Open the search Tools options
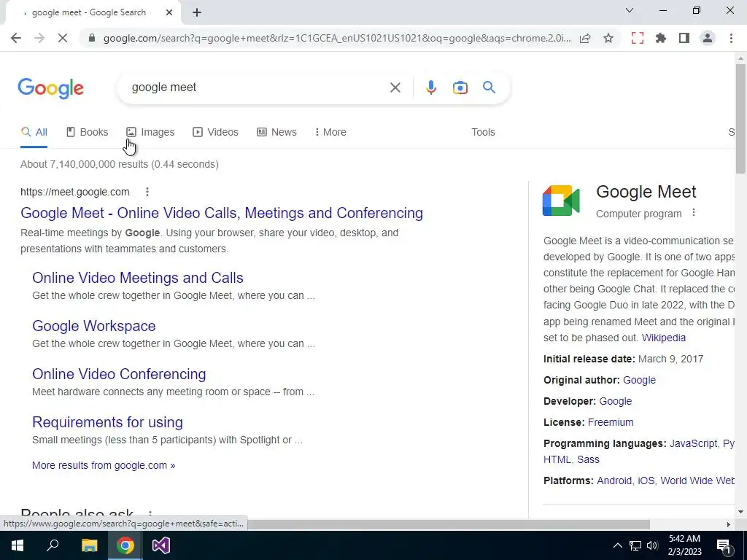 tap(483, 133)
